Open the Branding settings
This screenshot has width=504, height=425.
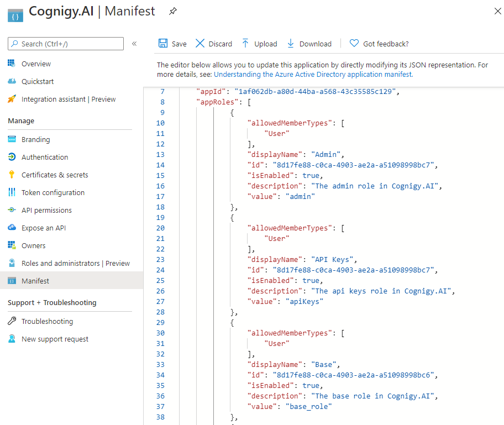tap(36, 139)
